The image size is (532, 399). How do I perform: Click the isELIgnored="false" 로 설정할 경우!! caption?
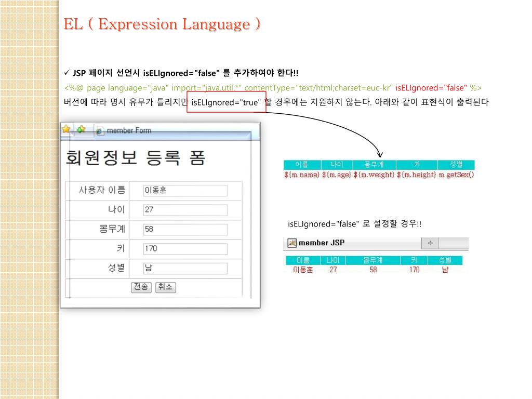[x=354, y=224]
